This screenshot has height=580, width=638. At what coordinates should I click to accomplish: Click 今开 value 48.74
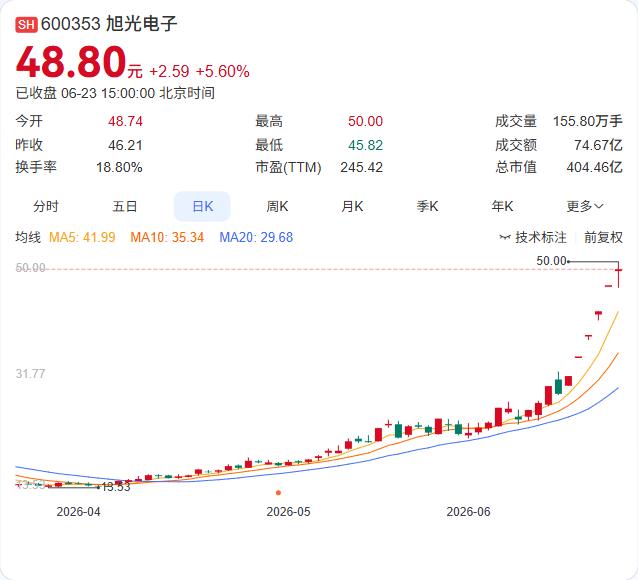[125, 121]
